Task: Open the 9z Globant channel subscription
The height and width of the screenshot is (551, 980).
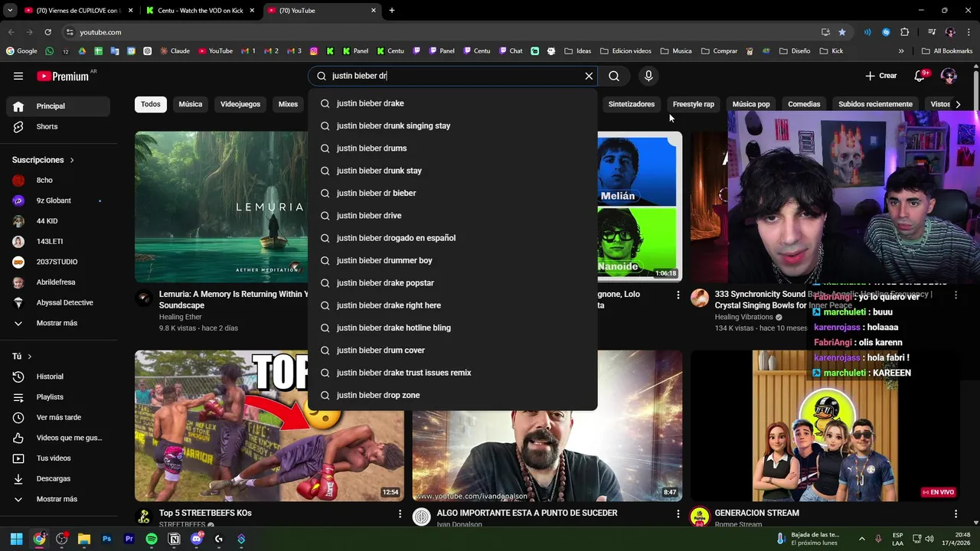Action: click(59, 201)
